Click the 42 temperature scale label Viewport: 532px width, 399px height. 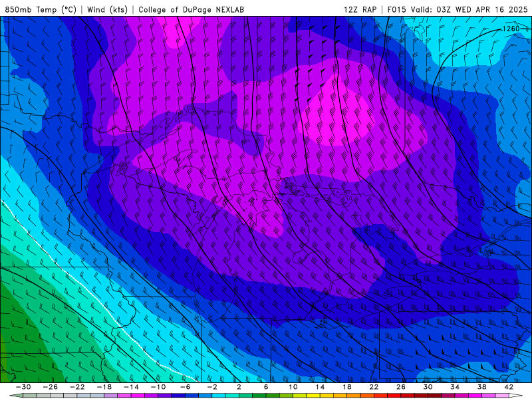(509, 387)
